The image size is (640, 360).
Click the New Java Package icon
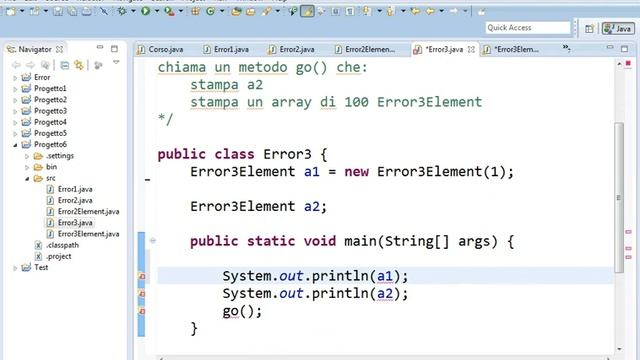point(196,11)
